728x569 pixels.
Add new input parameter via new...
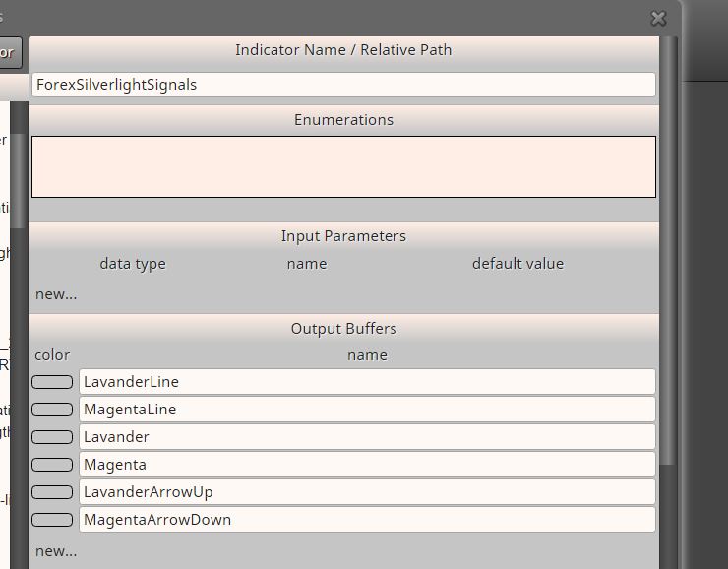[56, 294]
